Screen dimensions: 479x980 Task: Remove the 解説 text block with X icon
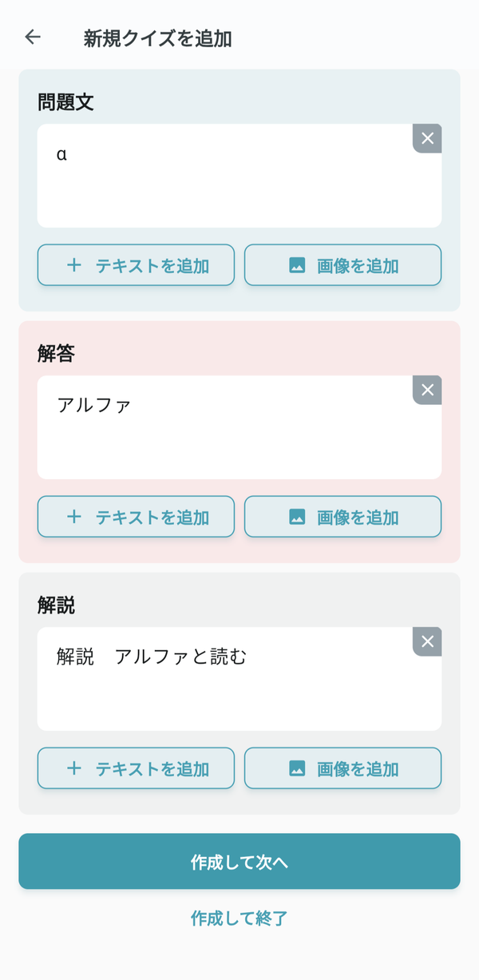point(427,641)
